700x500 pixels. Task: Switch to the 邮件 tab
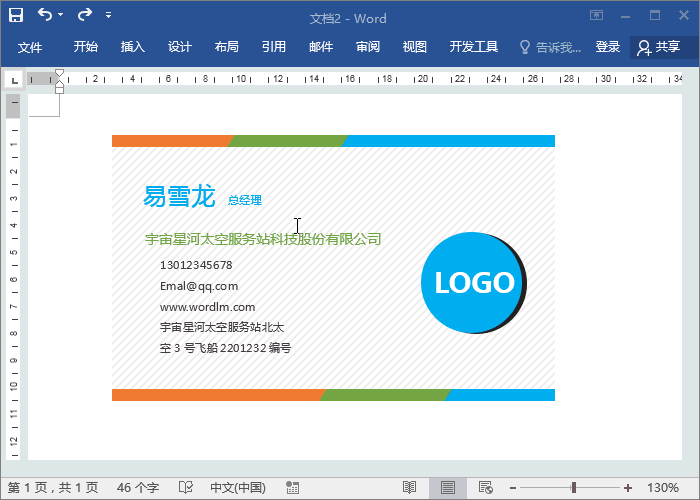321,47
